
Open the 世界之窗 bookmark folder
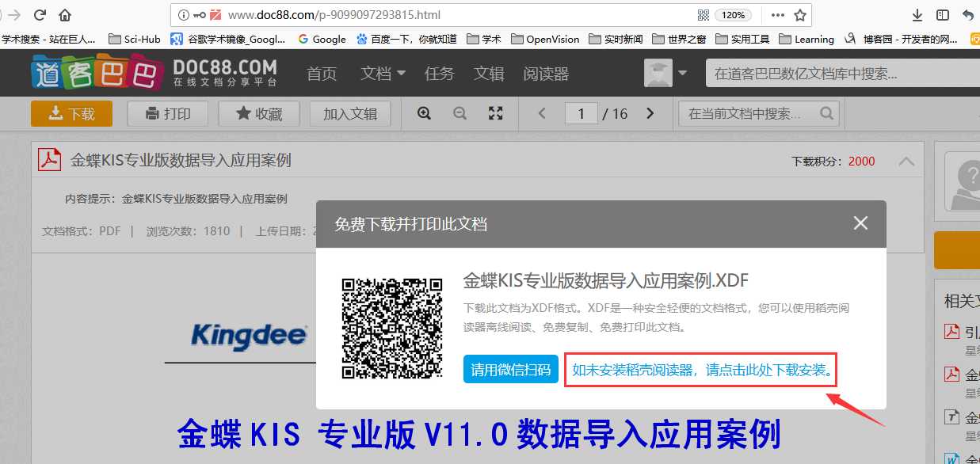pos(679,39)
